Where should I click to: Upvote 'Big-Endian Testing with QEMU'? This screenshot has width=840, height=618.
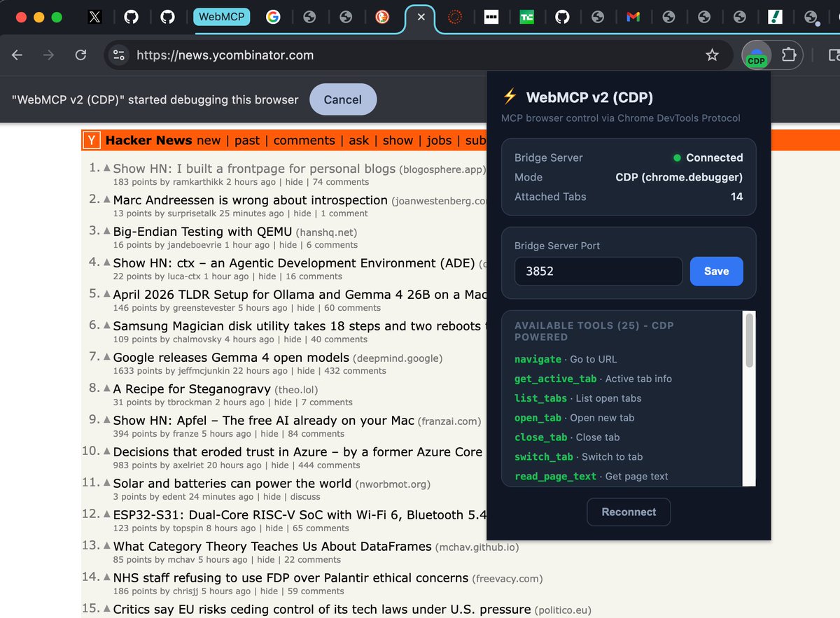(x=107, y=231)
